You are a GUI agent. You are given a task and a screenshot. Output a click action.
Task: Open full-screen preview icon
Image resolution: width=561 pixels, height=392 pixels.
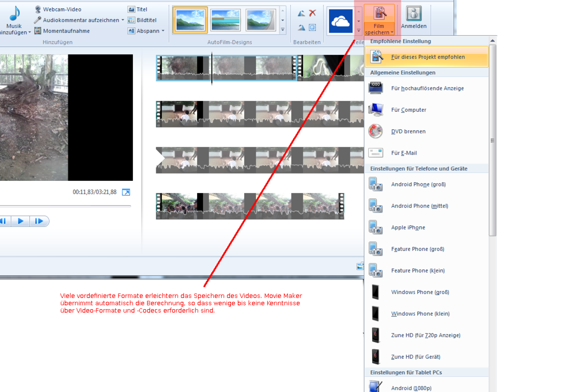[x=126, y=192]
